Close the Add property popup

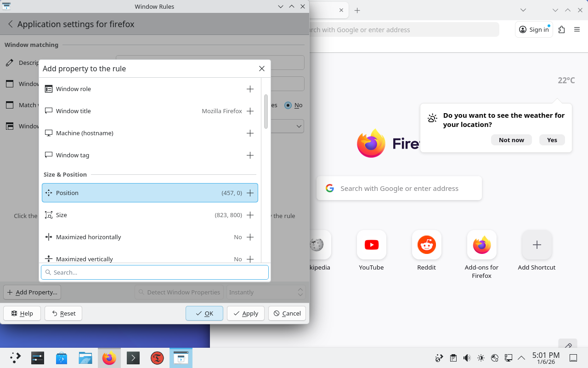coord(262,69)
